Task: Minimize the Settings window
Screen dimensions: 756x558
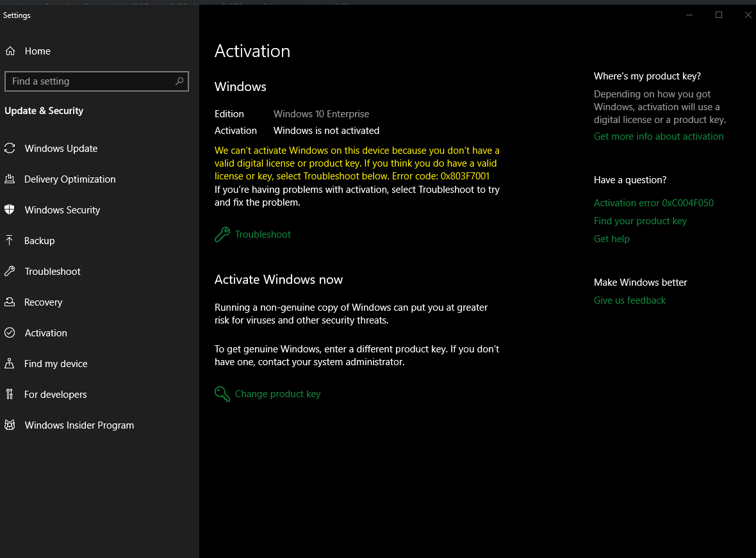Action: point(689,15)
